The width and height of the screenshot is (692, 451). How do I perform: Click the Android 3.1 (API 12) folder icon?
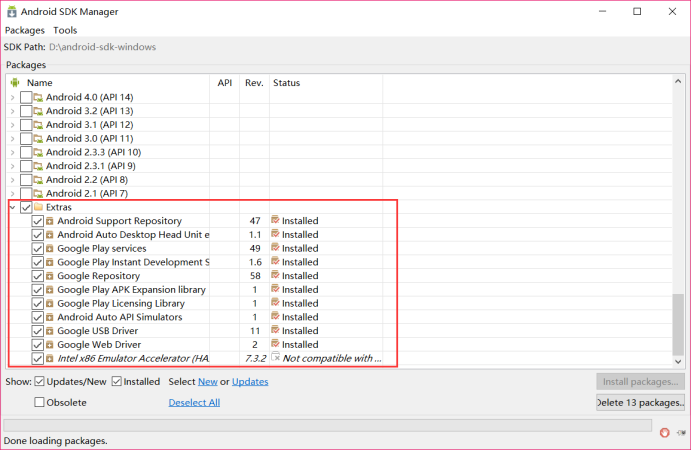[38, 124]
